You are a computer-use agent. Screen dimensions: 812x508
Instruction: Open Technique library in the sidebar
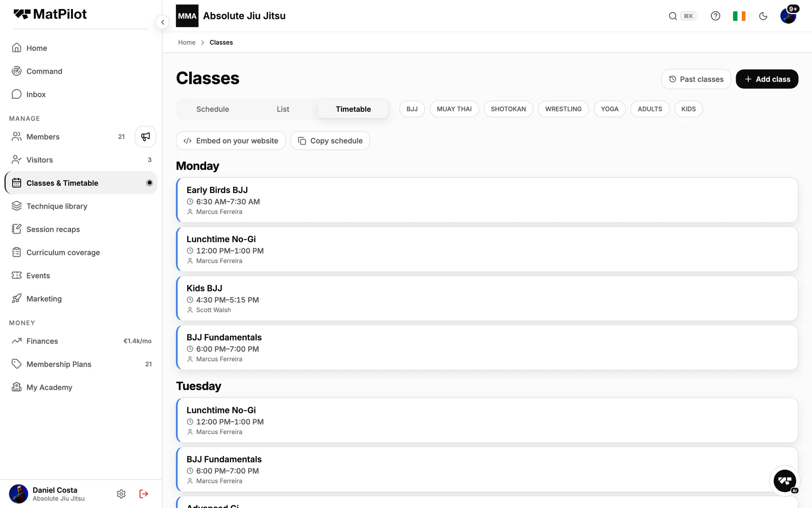point(81,206)
